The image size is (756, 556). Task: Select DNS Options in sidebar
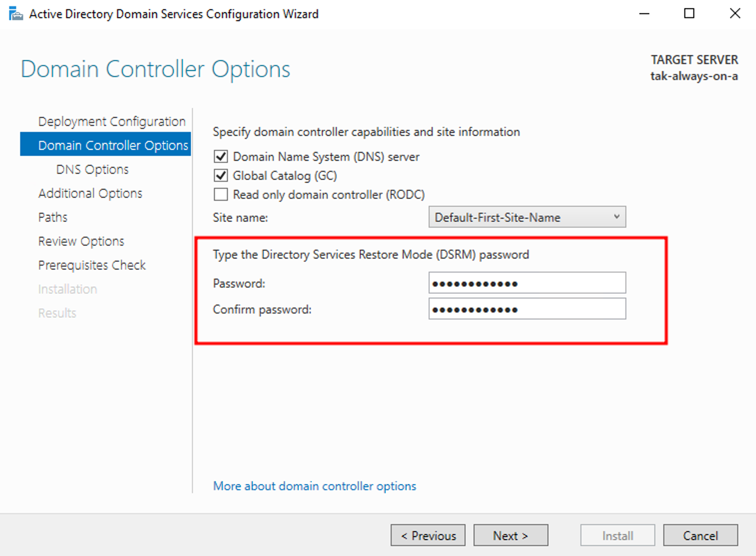point(92,170)
